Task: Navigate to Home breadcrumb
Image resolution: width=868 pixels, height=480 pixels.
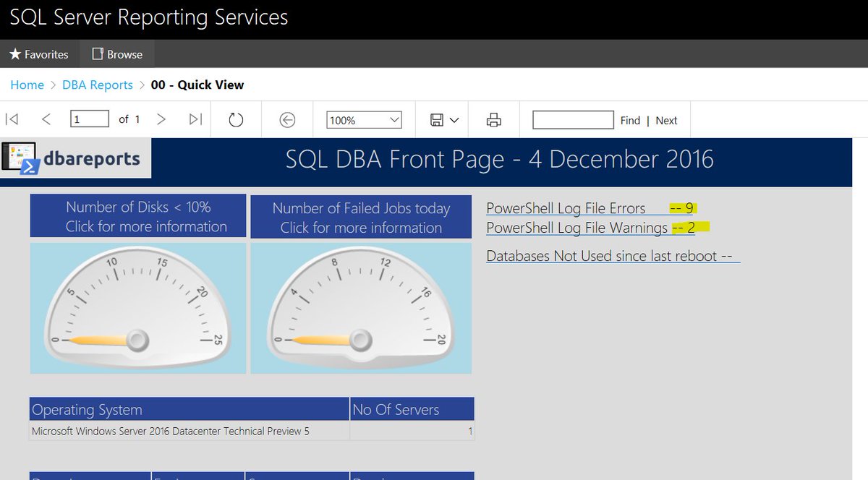Action: coord(27,85)
